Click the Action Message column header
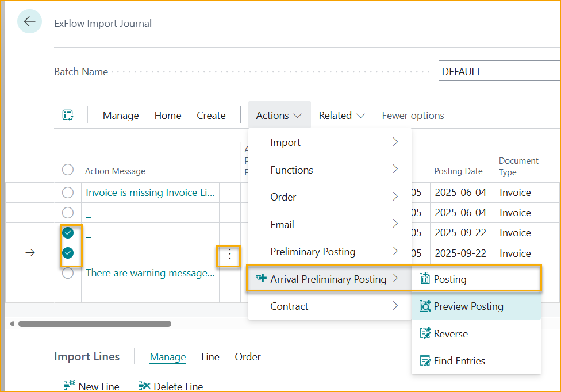 tap(115, 171)
